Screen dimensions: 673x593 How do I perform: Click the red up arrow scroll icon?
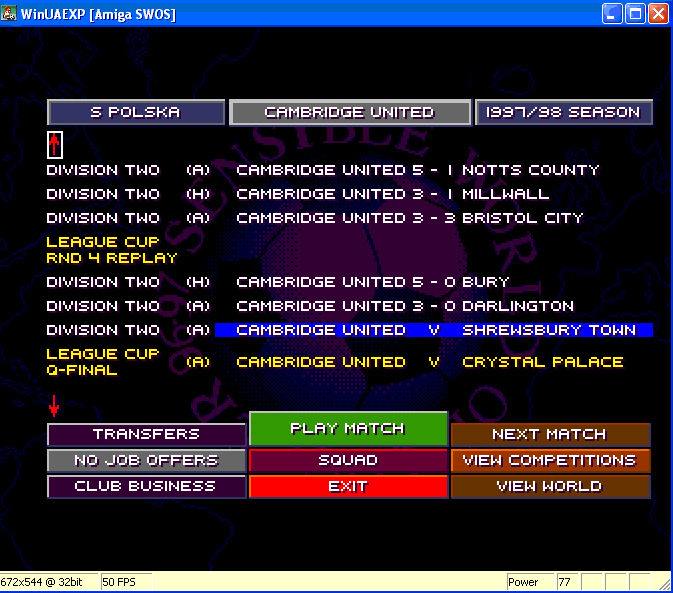tap(55, 145)
